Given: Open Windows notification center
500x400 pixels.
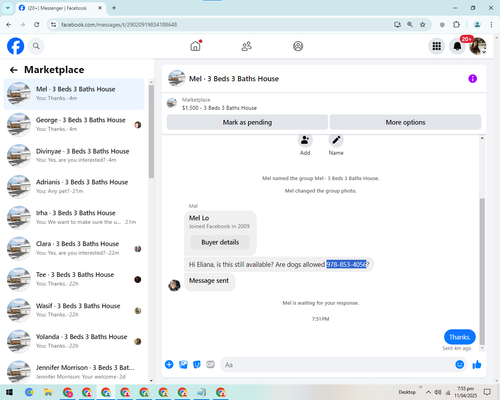Looking at the screenshot, I should (487, 392).
